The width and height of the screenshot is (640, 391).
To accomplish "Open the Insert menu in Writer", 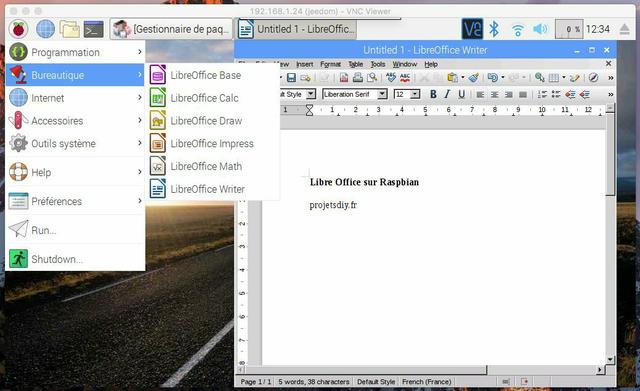I will pos(304,64).
